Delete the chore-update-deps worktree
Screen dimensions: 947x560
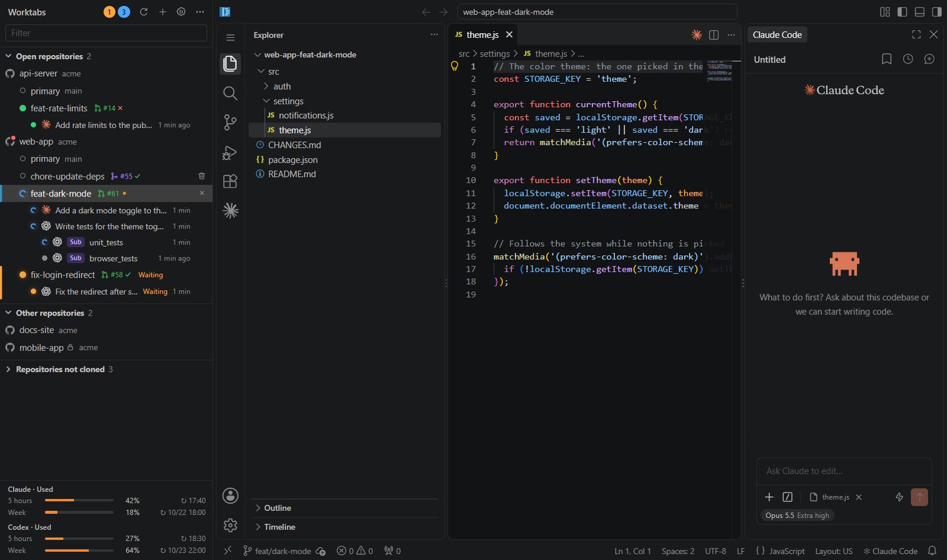click(x=202, y=176)
